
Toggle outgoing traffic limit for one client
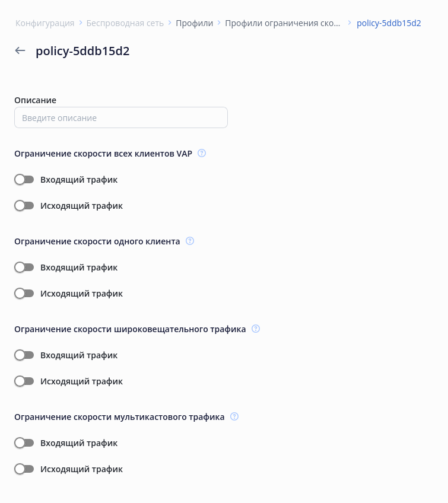point(24,294)
